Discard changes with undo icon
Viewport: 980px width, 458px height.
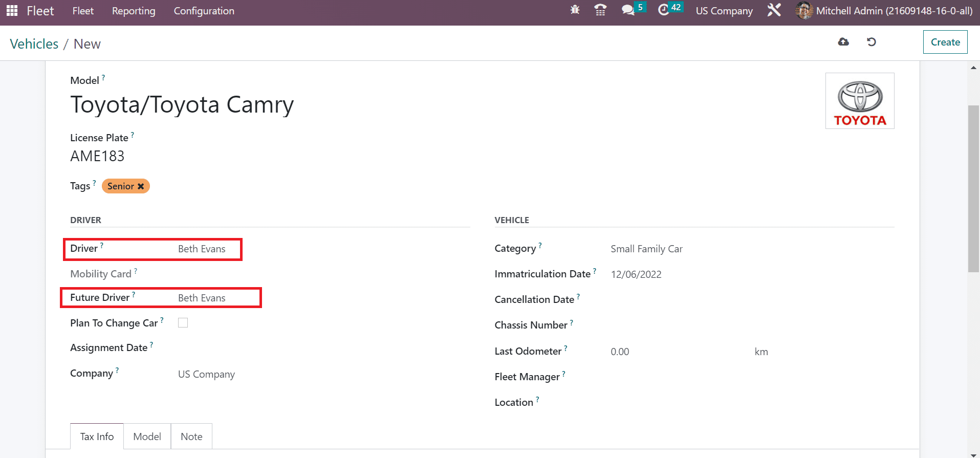coord(872,42)
